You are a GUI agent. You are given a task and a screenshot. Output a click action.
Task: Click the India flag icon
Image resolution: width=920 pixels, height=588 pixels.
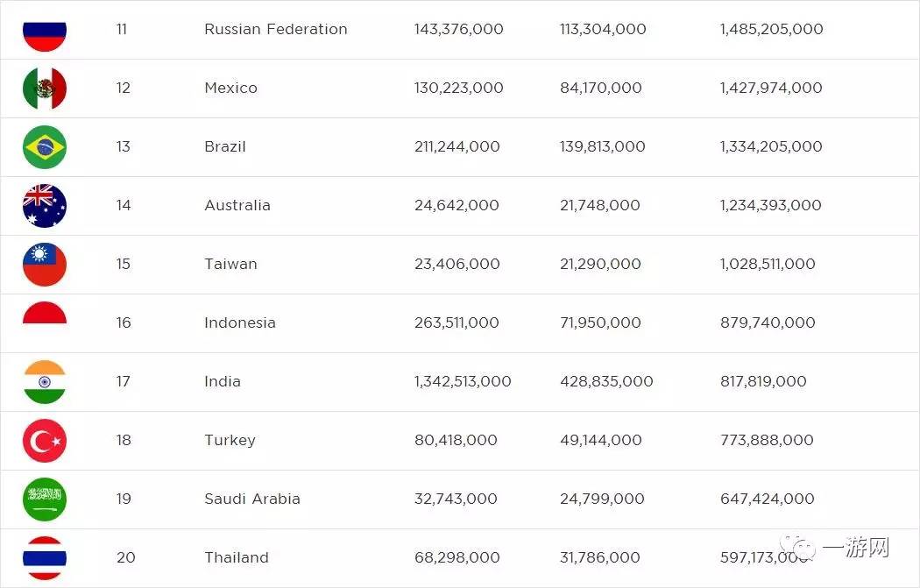coord(45,381)
